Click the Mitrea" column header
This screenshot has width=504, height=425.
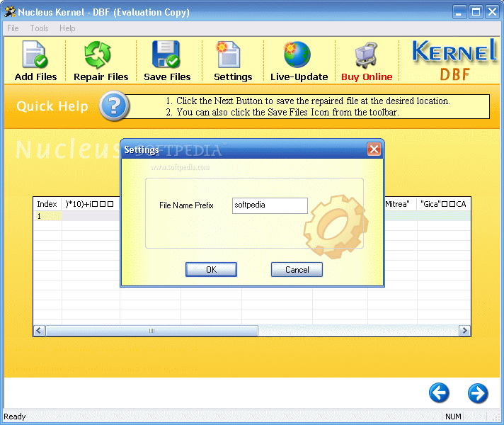coord(400,204)
